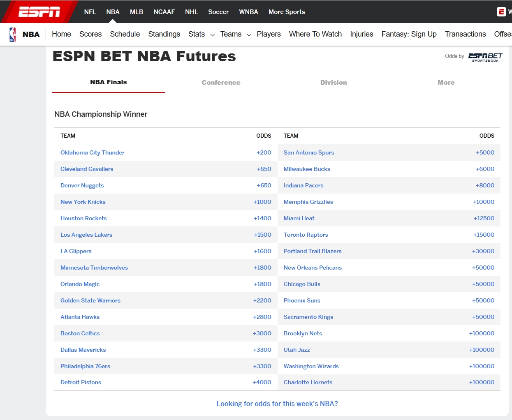Go to NBA Home page
The height and width of the screenshot is (420, 512).
coord(61,34)
